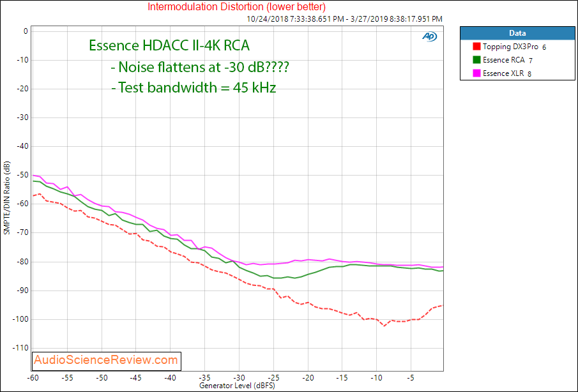Click the '-5' horizontal axis tick label
578x392 pixels.
(x=410, y=377)
